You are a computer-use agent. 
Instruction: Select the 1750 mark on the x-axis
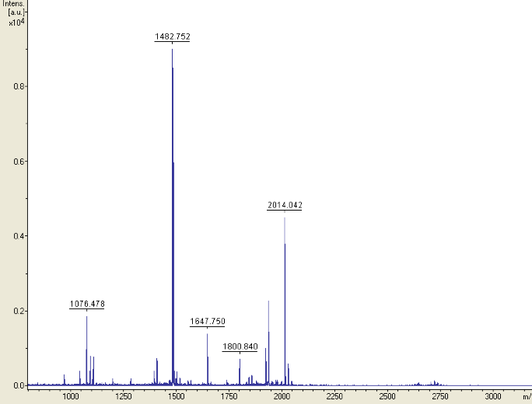(229, 396)
